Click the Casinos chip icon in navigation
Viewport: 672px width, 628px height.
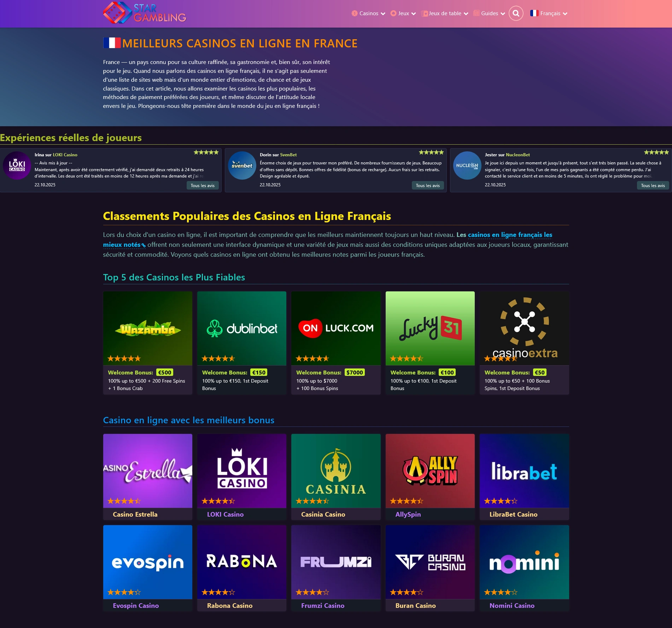tap(355, 13)
